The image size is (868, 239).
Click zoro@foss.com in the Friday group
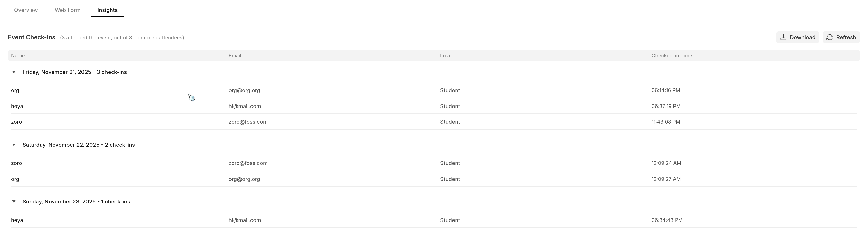click(248, 122)
